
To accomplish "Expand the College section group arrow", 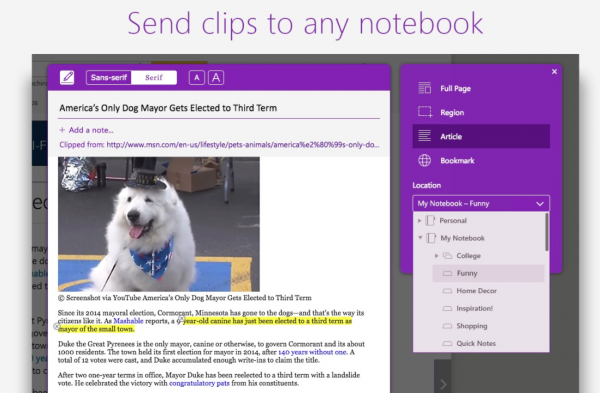I will point(436,256).
